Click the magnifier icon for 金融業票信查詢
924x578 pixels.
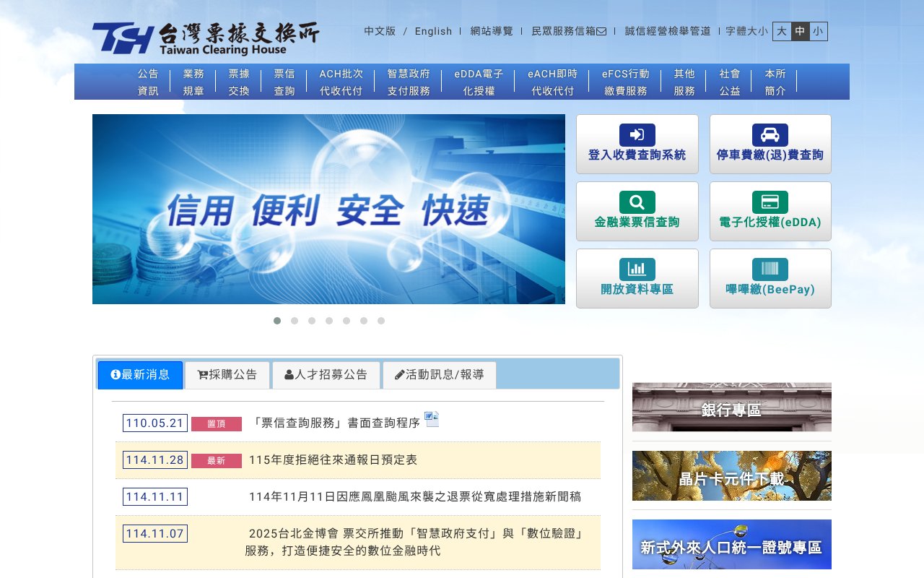637,201
